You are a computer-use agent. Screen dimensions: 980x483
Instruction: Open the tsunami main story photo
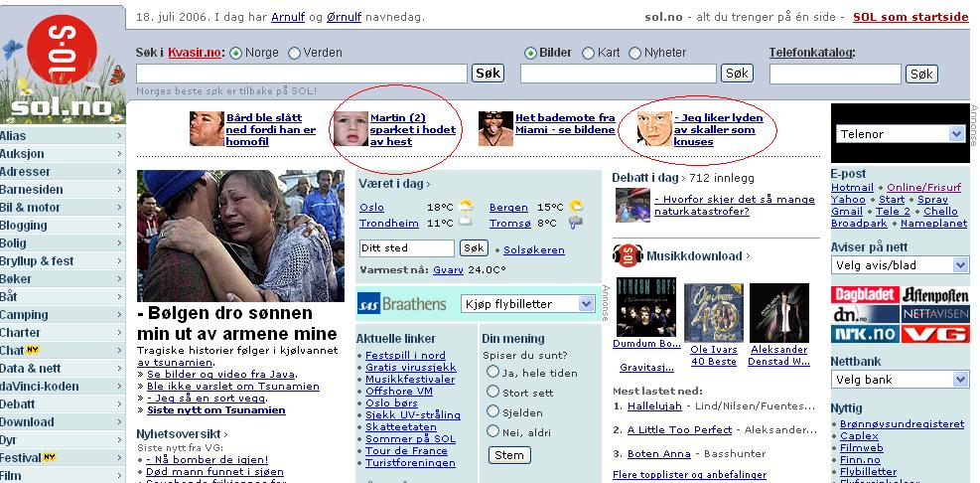click(x=240, y=236)
